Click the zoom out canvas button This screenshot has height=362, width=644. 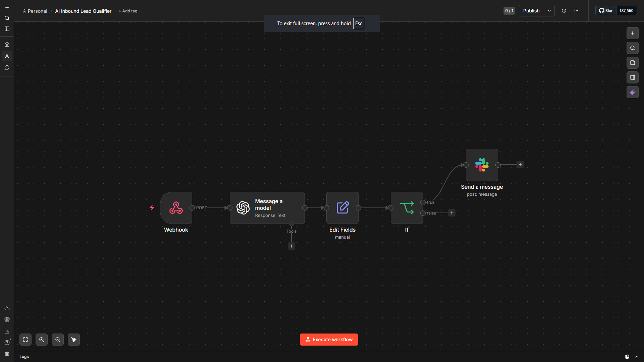(58, 340)
